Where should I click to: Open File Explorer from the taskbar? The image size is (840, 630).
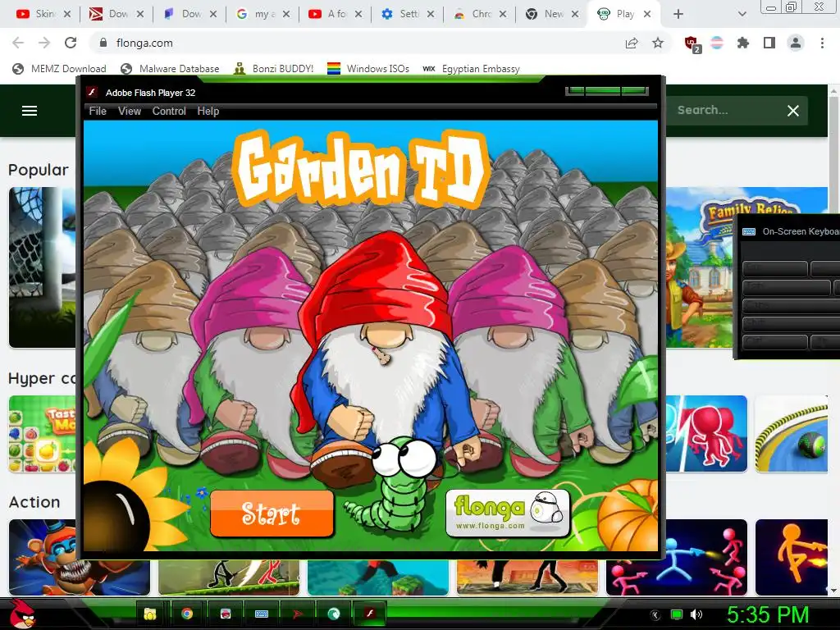point(151,614)
